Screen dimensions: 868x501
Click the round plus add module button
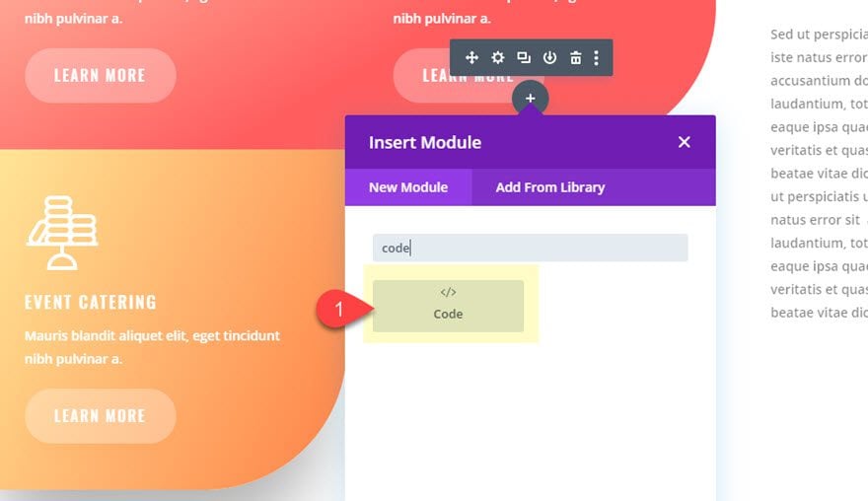point(531,98)
